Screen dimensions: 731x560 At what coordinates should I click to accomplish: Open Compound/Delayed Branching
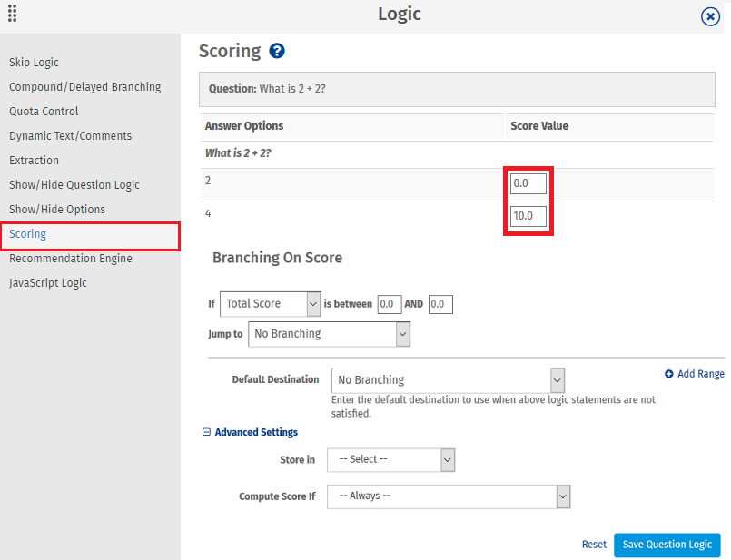click(x=85, y=86)
